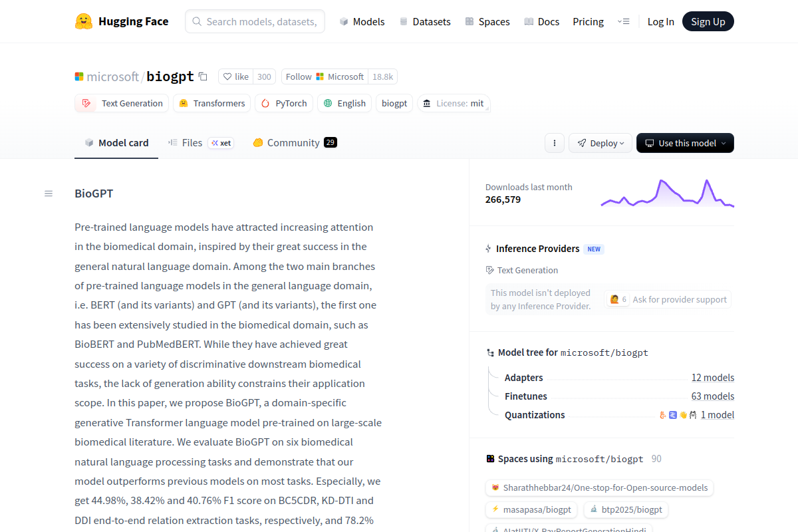This screenshot has width=798, height=532.
Task: Expand the navbar more-links menu icon
Action: 623,21
